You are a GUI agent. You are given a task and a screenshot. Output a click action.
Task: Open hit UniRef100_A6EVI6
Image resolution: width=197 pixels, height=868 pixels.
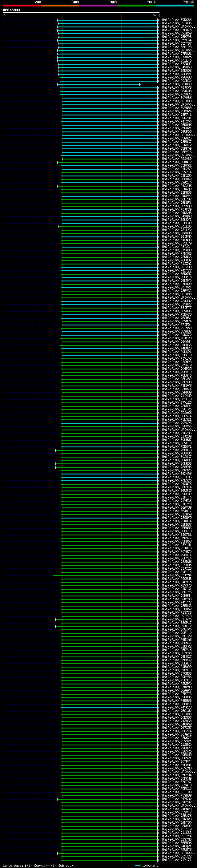177,152
